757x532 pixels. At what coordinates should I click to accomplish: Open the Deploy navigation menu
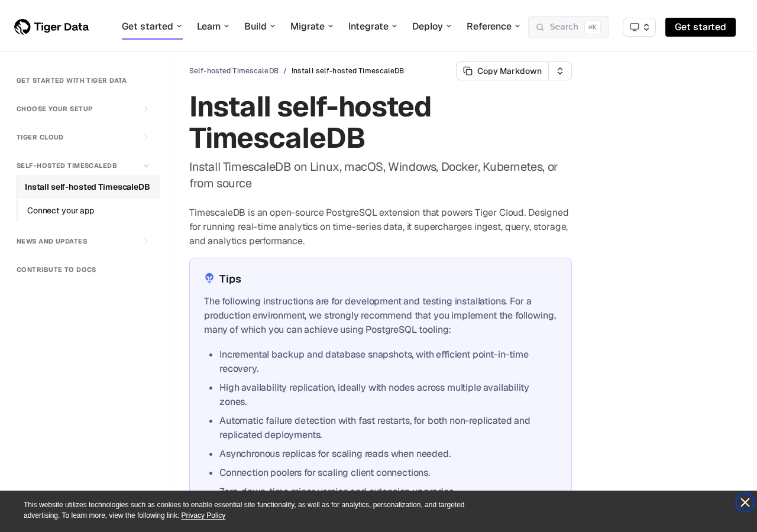432,27
